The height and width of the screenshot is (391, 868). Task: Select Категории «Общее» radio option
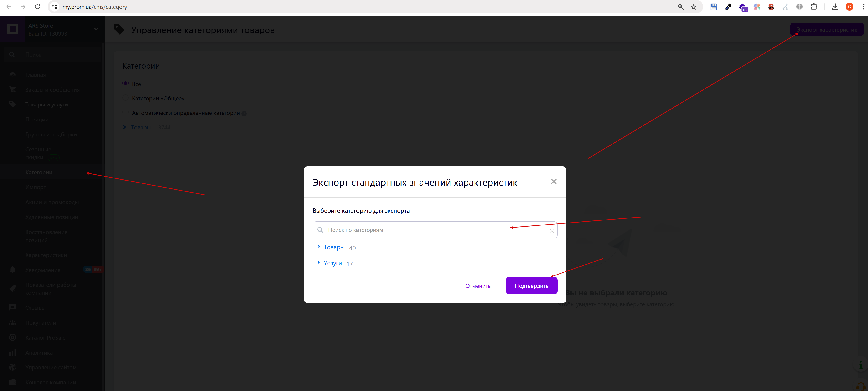(x=125, y=98)
